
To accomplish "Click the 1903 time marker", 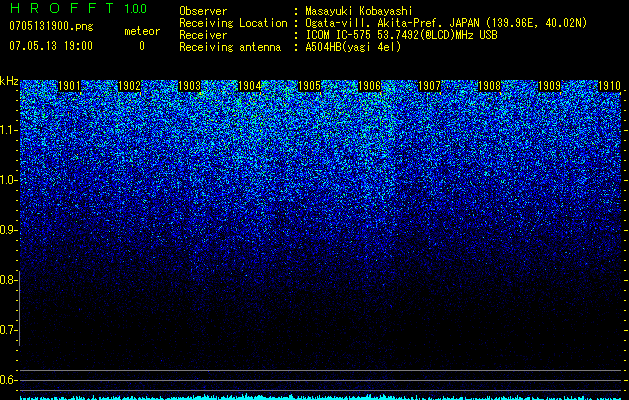I will (x=189, y=86).
